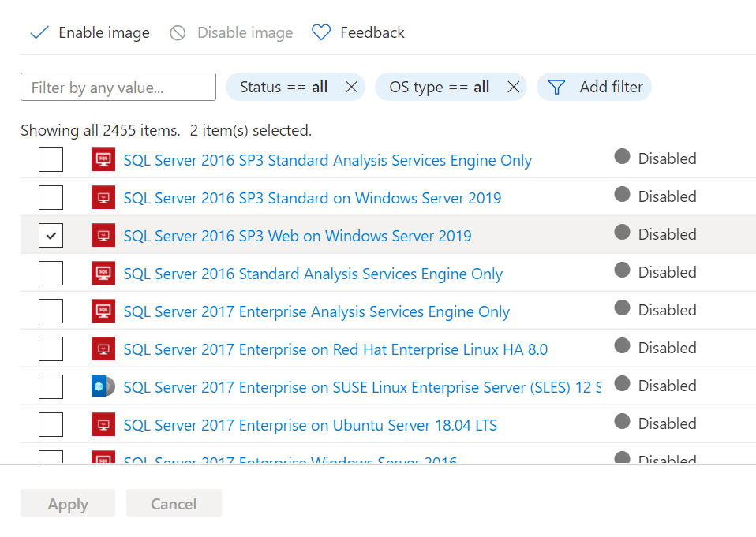Open the Status == all filter
The image size is (756, 537).
pyautogui.click(x=283, y=88)
